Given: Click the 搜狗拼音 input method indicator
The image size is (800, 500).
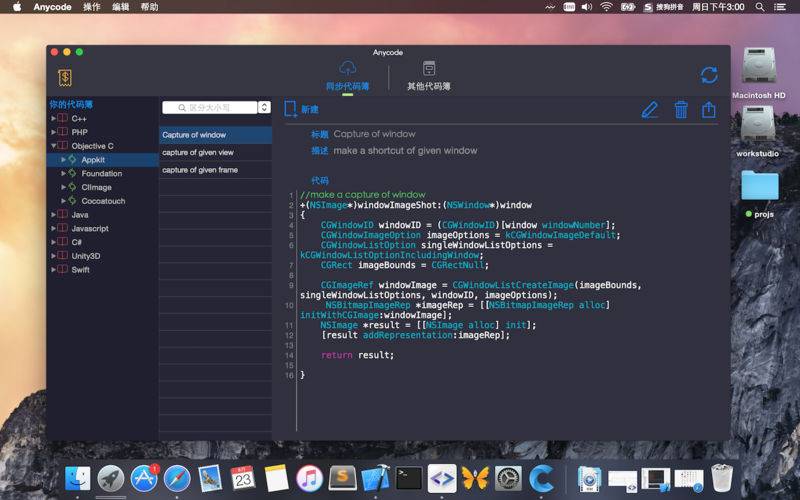Looking at the screenshot, I should pos(663,7).
